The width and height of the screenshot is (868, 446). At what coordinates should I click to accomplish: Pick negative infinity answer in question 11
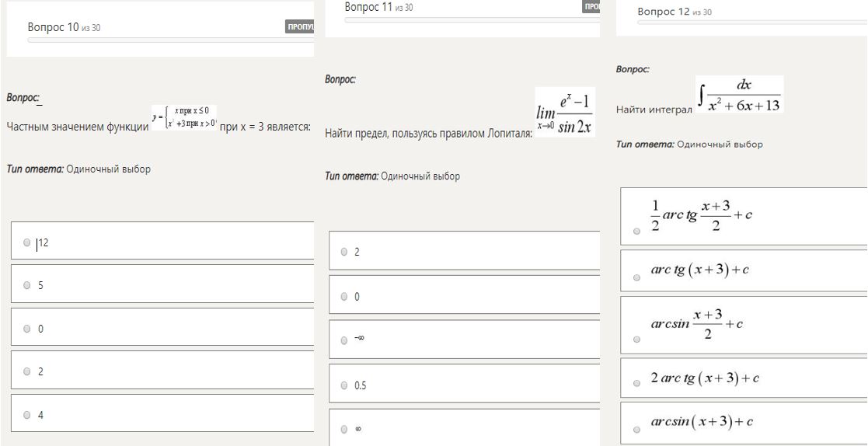click(345, 340)
